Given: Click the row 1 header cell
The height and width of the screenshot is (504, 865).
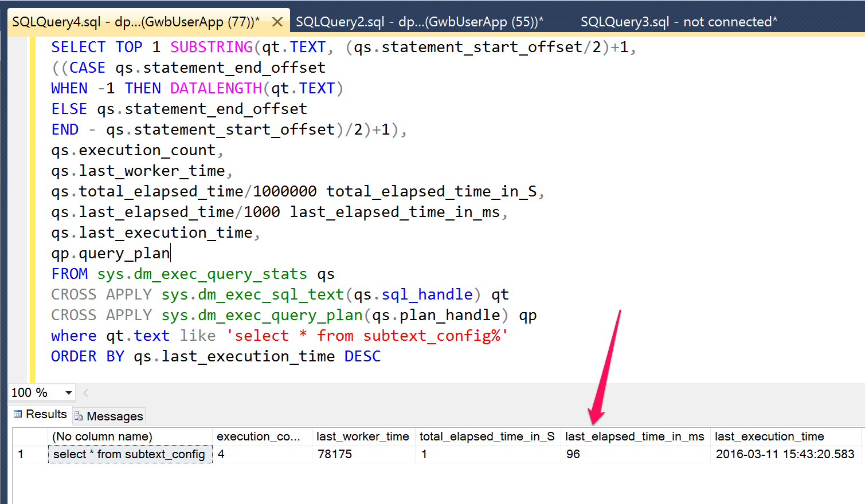Looking at the screenshot, I should pyautogui.click(x=30, y=454).
